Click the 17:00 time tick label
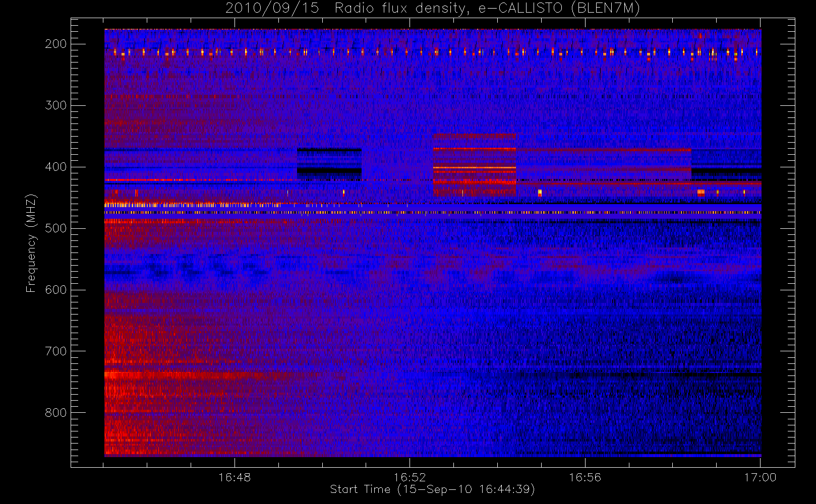Viewport: 816px width, 504px height. (x=760, y=477)
